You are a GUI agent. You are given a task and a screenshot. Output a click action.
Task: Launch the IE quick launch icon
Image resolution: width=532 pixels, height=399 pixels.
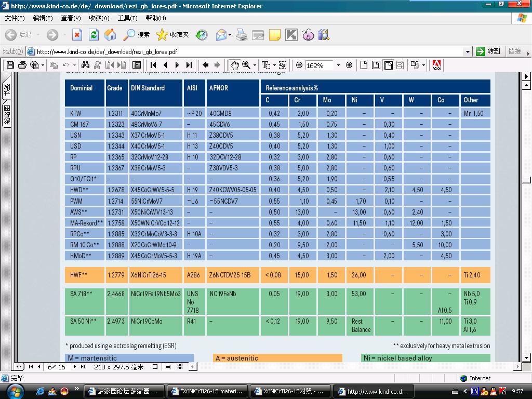pyautogui.click(x=40, y=391)
